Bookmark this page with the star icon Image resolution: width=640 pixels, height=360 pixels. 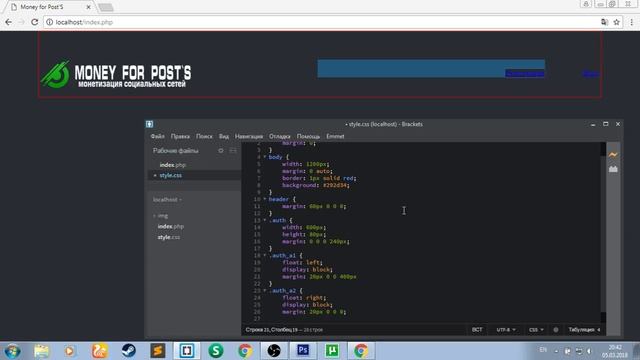pyautogui.click(x=617, y=22)
